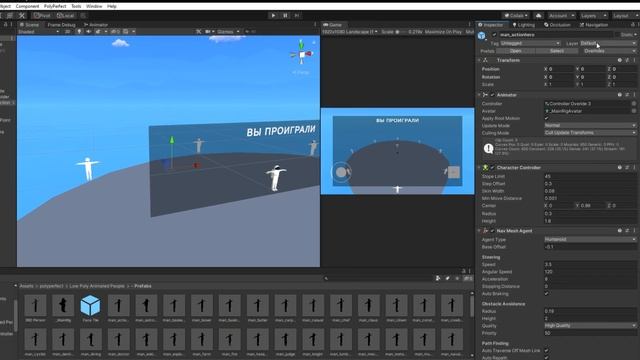640x360 pixels.
Task: Click the Pause button in the top toolbar
Action: coord(285,16)
